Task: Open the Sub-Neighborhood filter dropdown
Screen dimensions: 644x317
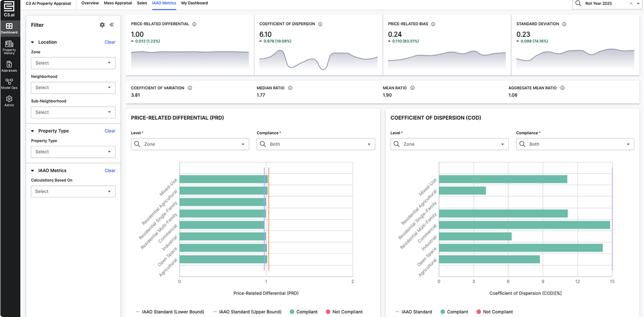Action: [x=73, y=112]
